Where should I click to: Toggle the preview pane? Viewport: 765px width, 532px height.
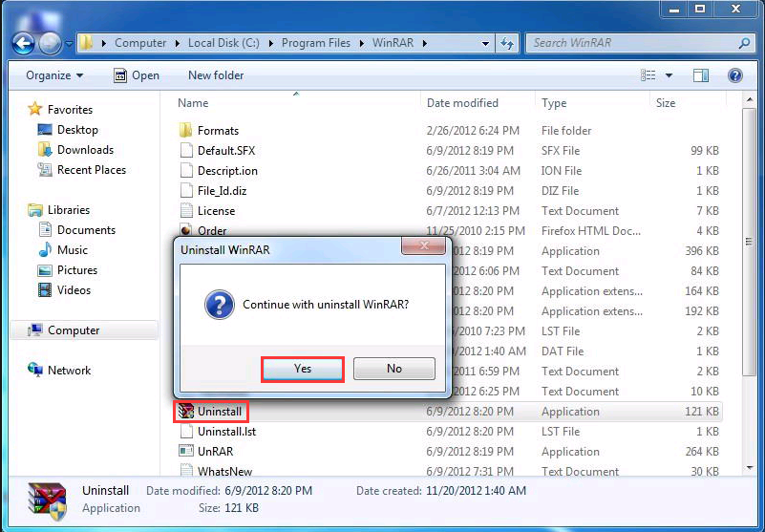(701, 75)
